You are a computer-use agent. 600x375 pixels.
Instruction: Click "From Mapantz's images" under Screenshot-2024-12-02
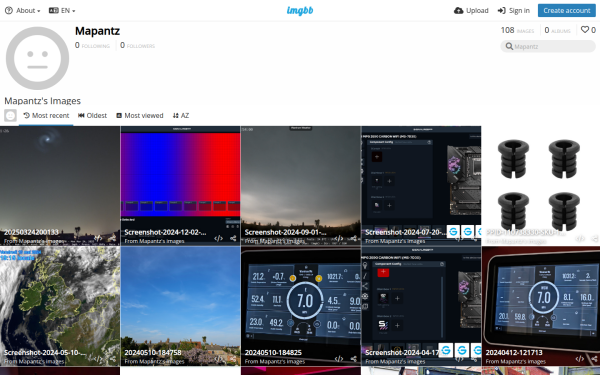point(154,241)
